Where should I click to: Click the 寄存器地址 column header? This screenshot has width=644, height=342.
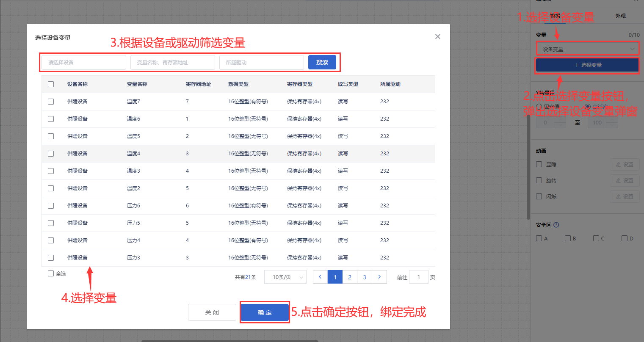pyautogui.click(x=199, y=84)
